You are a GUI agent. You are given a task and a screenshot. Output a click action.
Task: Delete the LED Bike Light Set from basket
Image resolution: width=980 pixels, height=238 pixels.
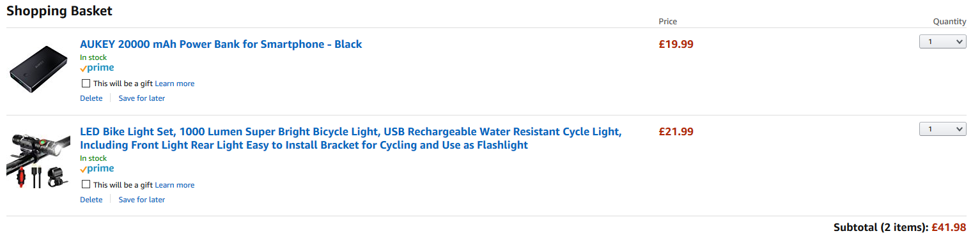pyautogui.click(x=91, y=200)
